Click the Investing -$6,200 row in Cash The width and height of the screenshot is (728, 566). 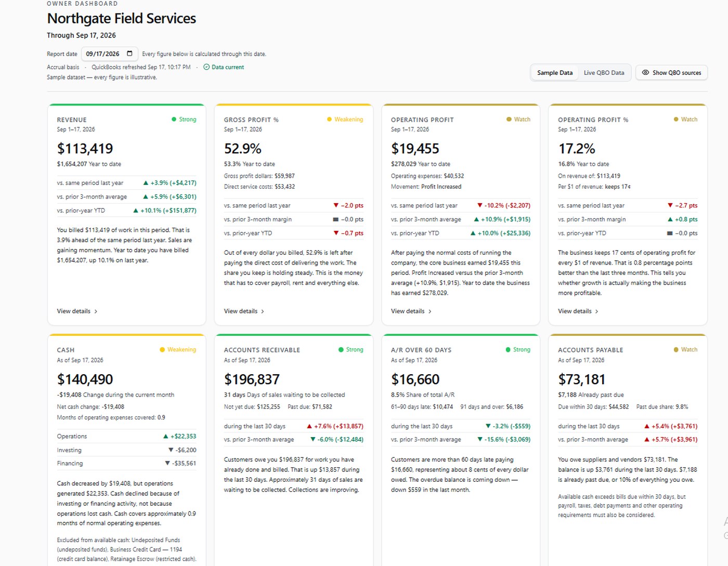[126, 450]
